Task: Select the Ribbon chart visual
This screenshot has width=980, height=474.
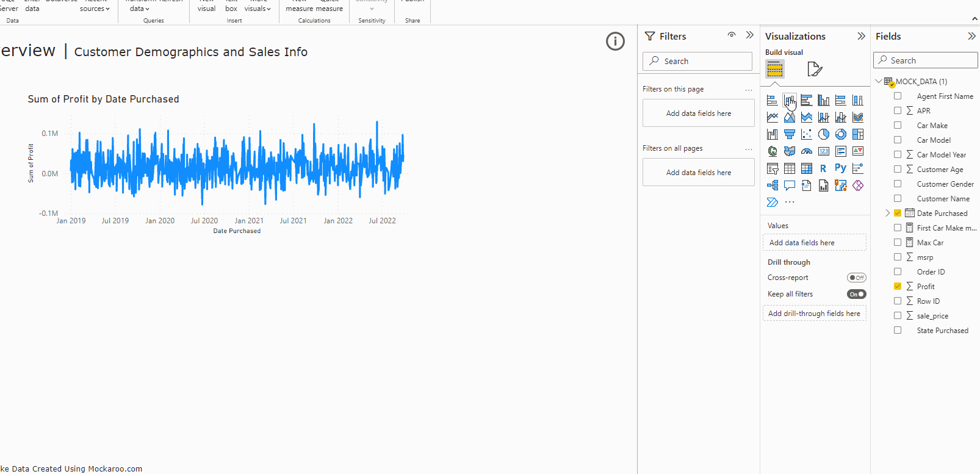Action: [858, 117]
